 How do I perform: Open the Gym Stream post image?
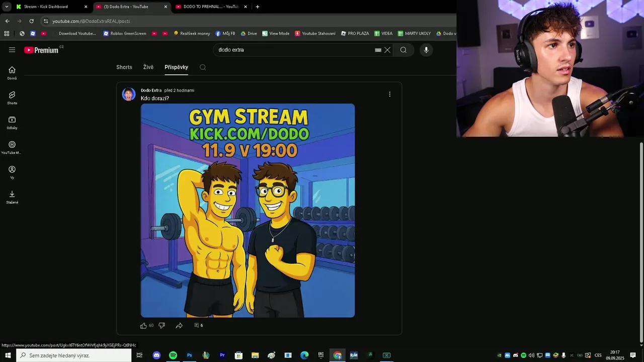[248, 211]
